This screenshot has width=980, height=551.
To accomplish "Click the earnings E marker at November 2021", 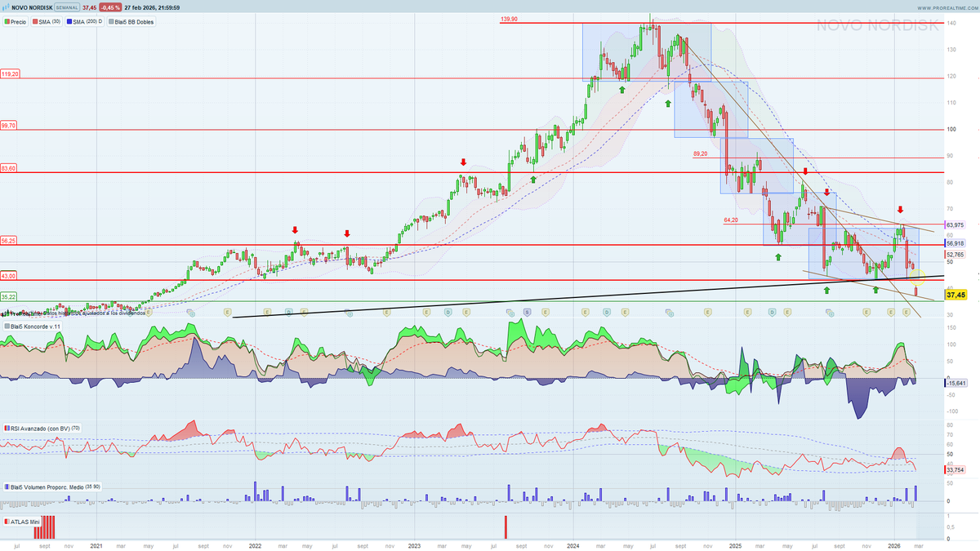I will pyautogui.click(x=228, y=312).
